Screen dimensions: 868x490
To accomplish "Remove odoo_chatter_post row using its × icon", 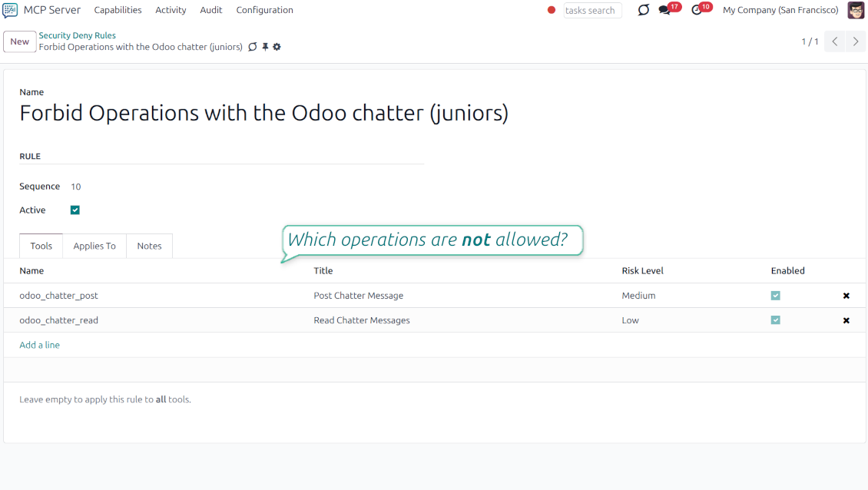I will tap(846, 295).
